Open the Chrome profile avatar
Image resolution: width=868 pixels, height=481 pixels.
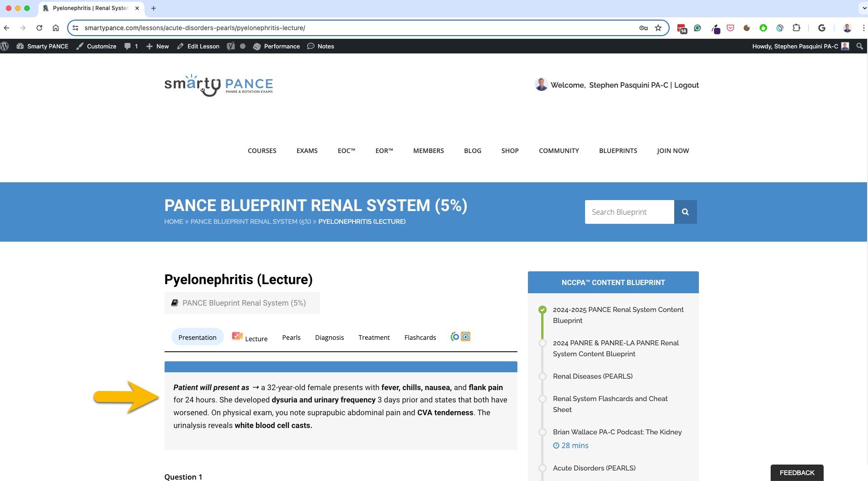point(847,28)
